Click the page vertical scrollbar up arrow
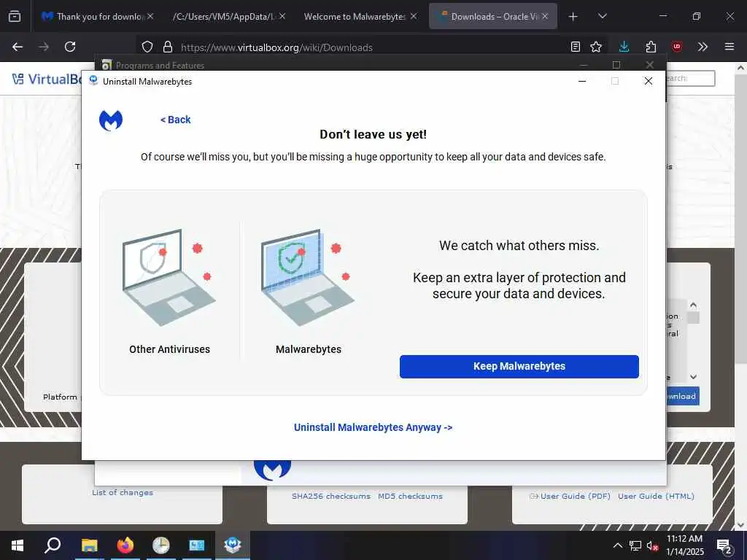Screen dimensions: 747x560 [x=741, y=68]
